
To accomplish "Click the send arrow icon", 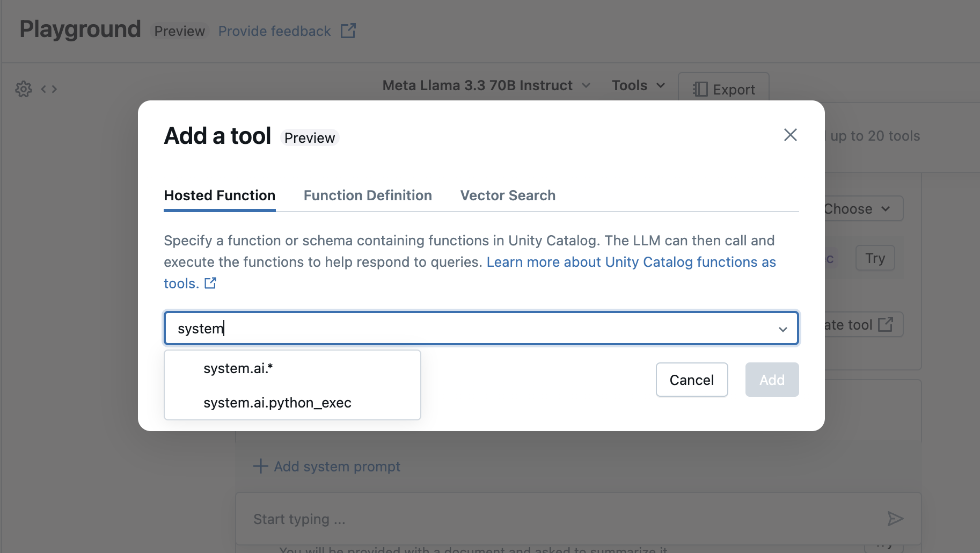I will pos(895,519).
